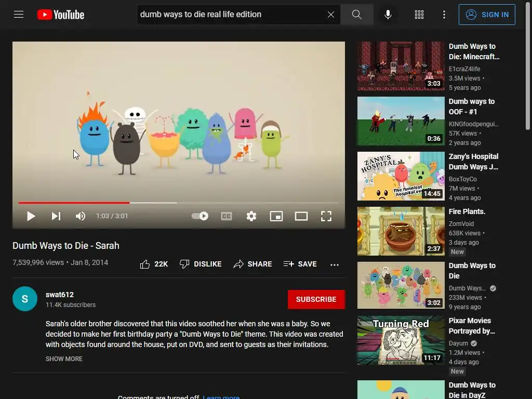Toggle the autoplay switch
532x399 pixels.
200,216
